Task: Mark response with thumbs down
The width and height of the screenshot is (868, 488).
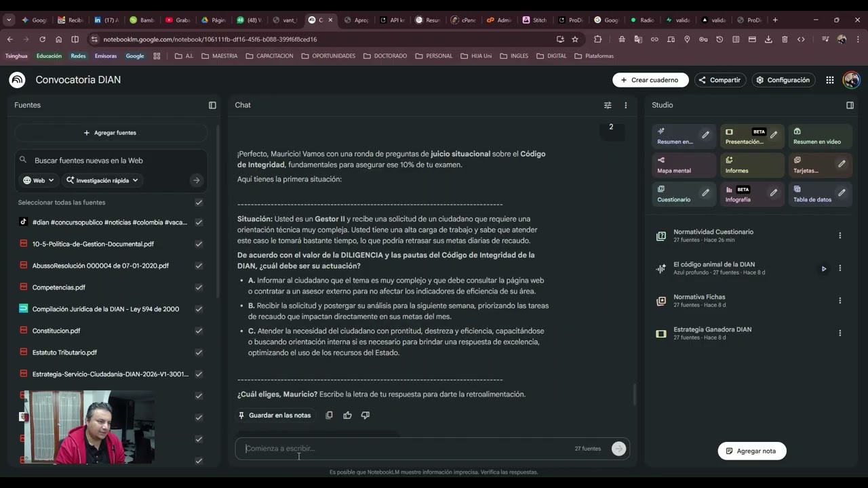Action: 366,415
